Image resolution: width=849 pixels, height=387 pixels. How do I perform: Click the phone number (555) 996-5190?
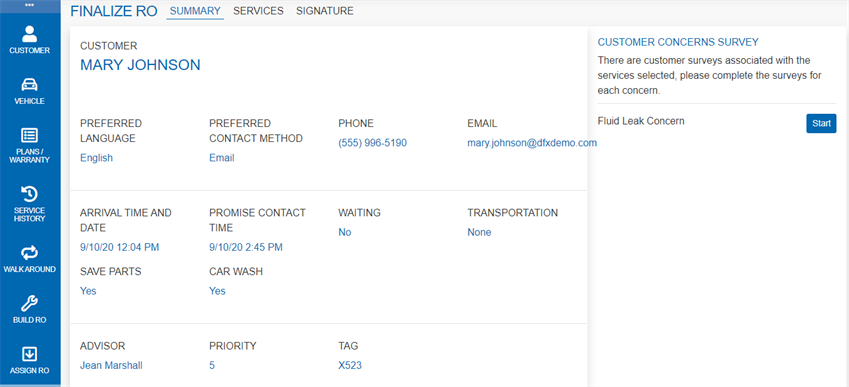(373, 143)
